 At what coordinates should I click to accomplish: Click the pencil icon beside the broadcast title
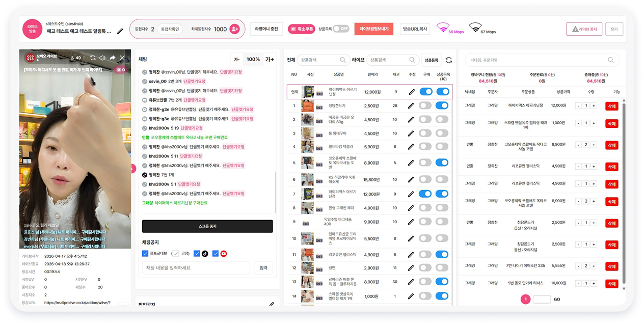click(x=120, y=31)
